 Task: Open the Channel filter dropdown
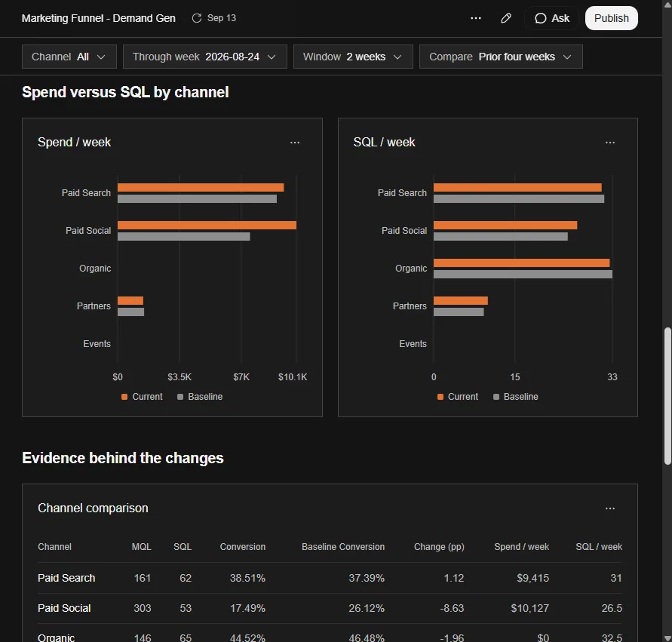tap(69, 57)
